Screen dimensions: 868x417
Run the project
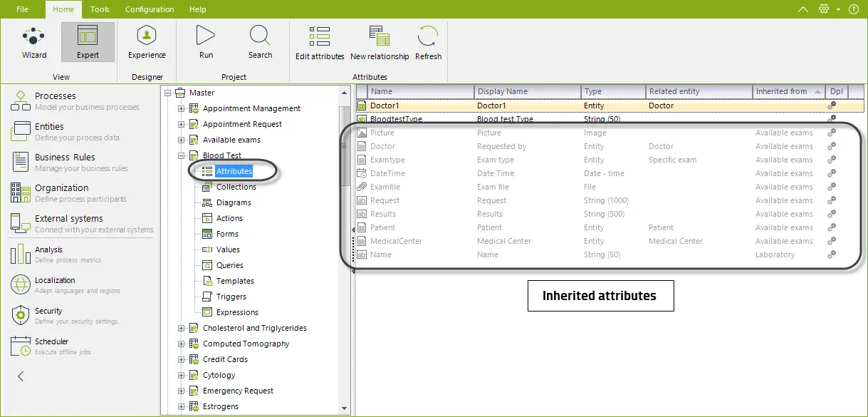(206, 43)
